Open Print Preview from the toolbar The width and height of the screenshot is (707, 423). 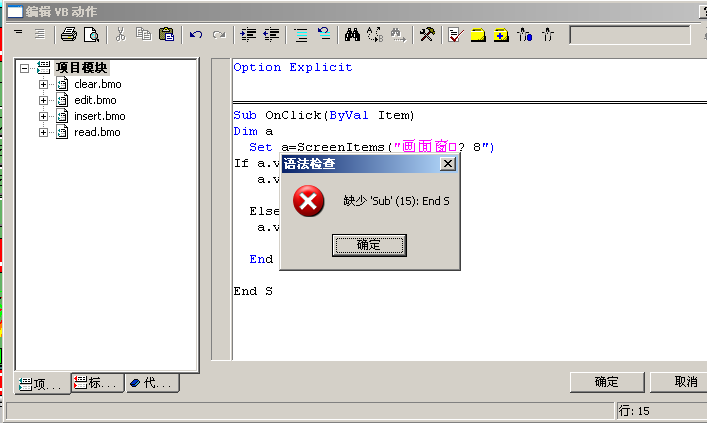92,35
